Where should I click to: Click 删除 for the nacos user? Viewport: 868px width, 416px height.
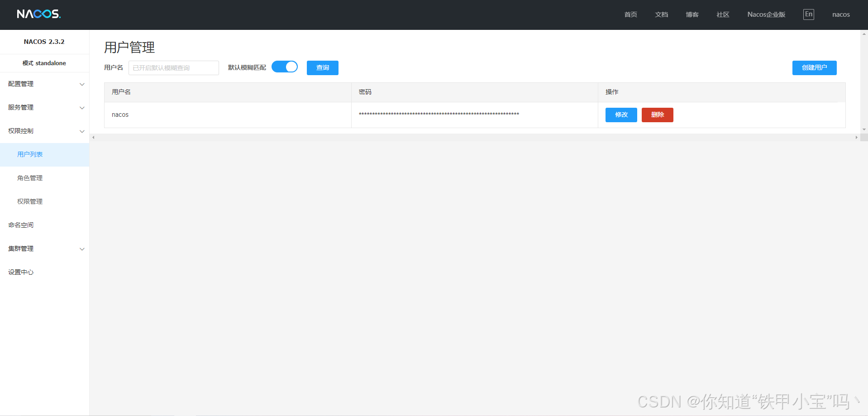point(657,115)
